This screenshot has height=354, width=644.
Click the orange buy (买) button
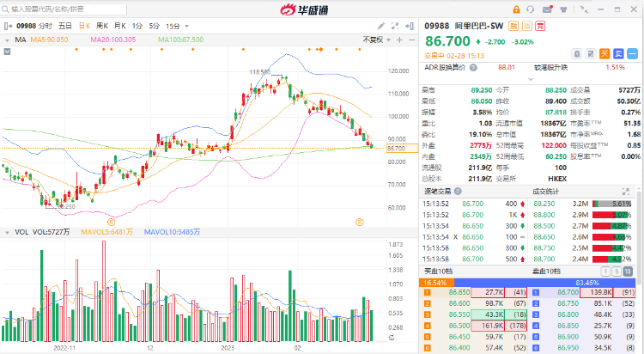[605, 52]
